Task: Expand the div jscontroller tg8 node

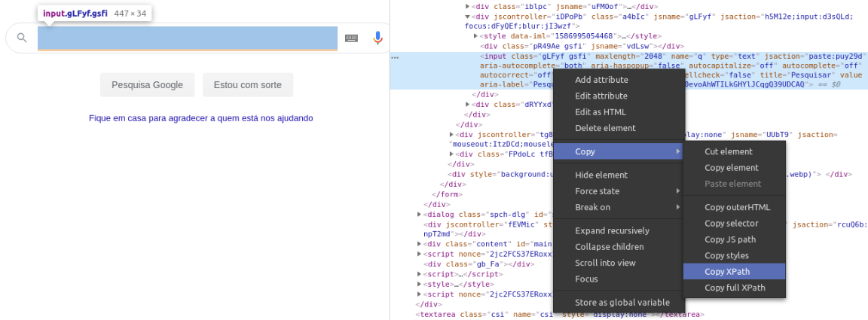Action: [x=452, y=135]
